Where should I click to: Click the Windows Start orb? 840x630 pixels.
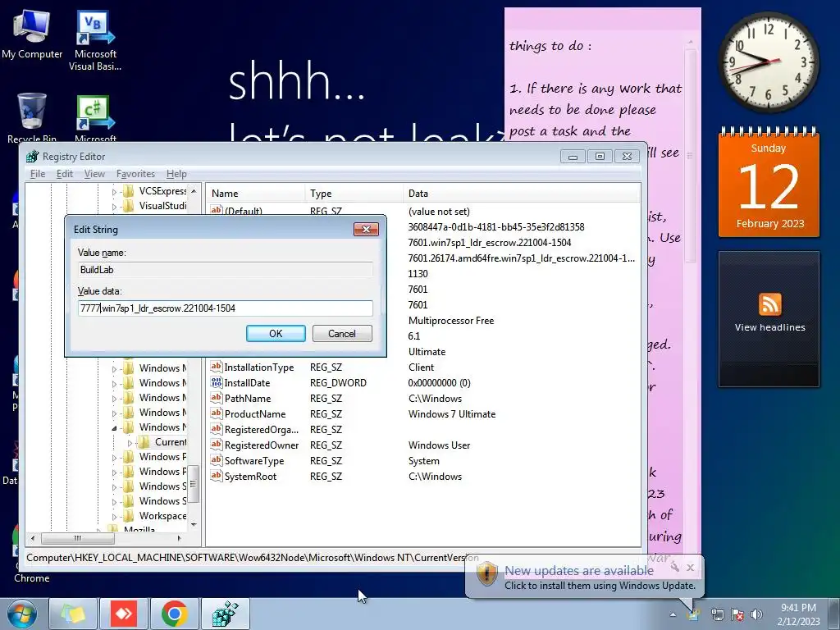click(22, 614)
